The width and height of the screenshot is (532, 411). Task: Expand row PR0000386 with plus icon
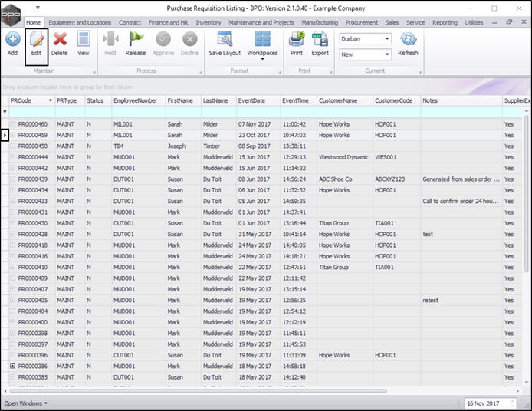tap(12, 367)
